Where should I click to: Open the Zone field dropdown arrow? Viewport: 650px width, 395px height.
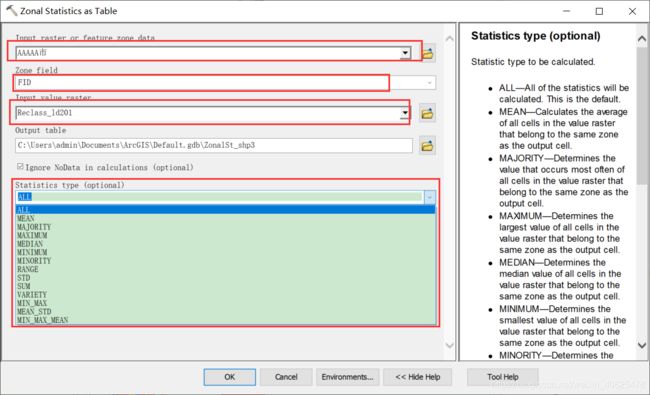click(x=429, y=82)
